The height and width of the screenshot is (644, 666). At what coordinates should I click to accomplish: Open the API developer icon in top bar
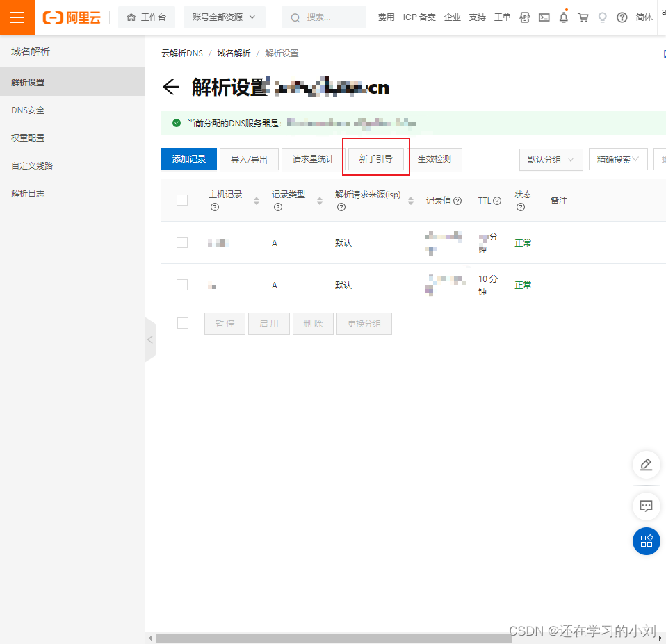525,17
